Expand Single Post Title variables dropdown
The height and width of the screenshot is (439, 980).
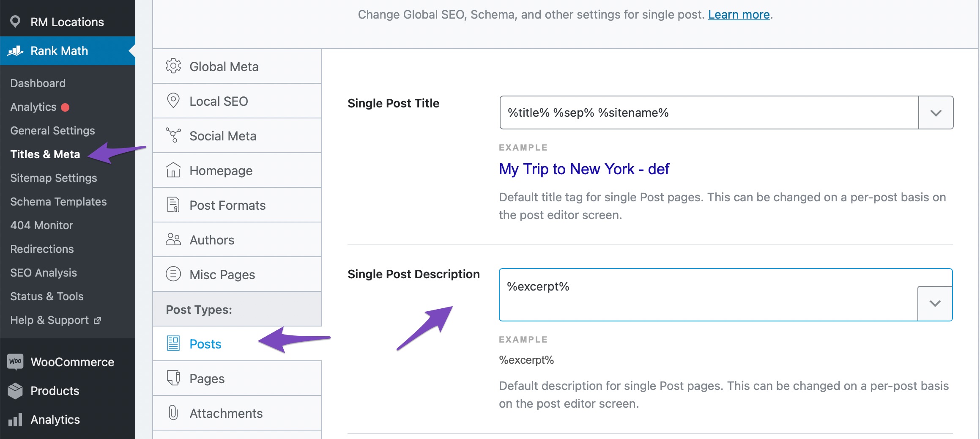936,113
